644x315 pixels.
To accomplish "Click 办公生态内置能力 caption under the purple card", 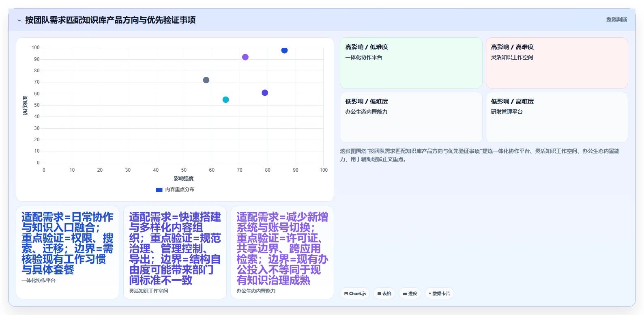I will coord(256,291).
